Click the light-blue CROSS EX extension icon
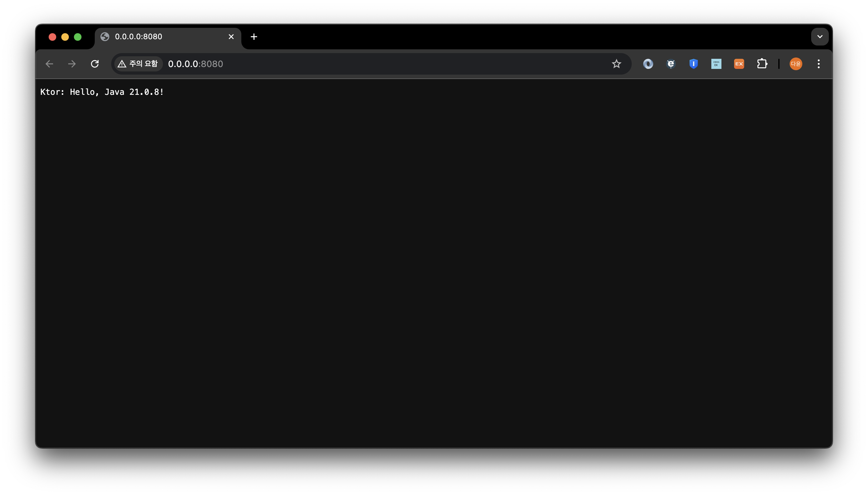This screenshot has width=868, height=495. (x=716, y=64)
